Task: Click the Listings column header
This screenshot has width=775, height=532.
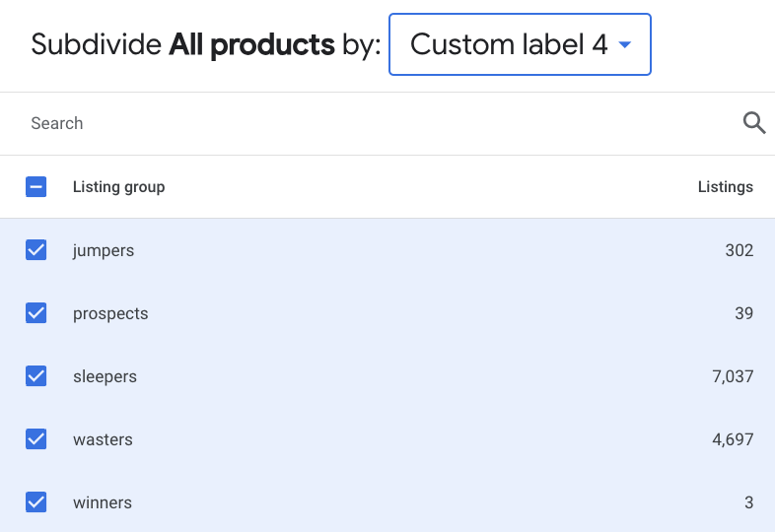Action: pyautogui.click(x=726, y=187)
